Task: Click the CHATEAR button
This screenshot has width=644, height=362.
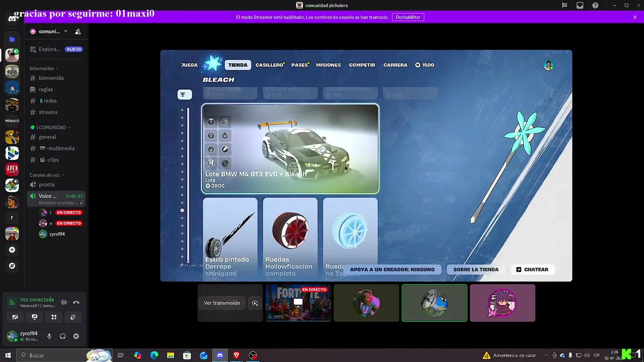Action: 532,269
